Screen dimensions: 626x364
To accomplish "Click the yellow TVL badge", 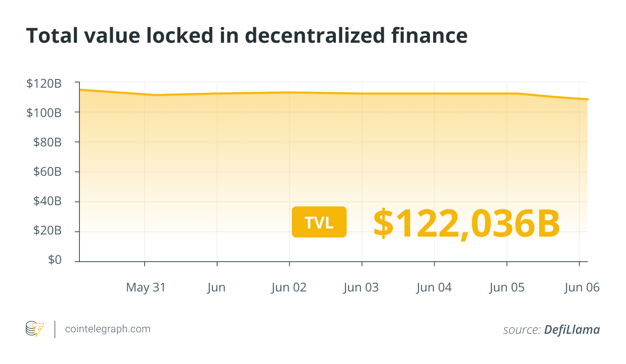I will pyautogui.click(x=319, y=222).
